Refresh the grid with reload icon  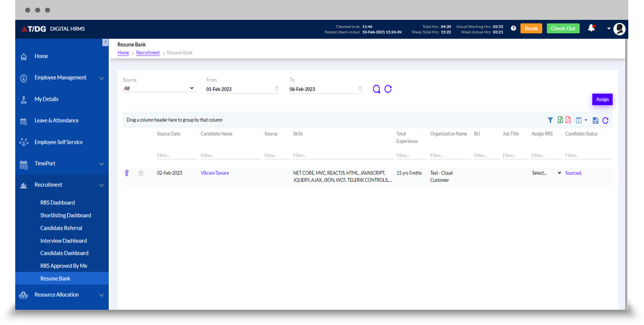click(605, 120)
